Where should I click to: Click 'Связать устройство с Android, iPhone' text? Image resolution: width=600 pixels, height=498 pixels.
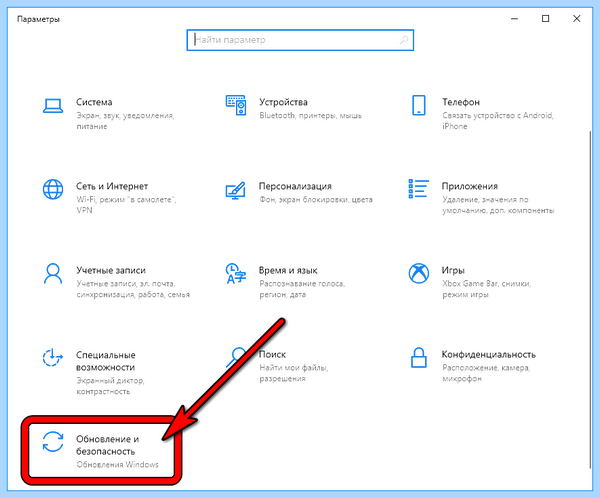497,121
